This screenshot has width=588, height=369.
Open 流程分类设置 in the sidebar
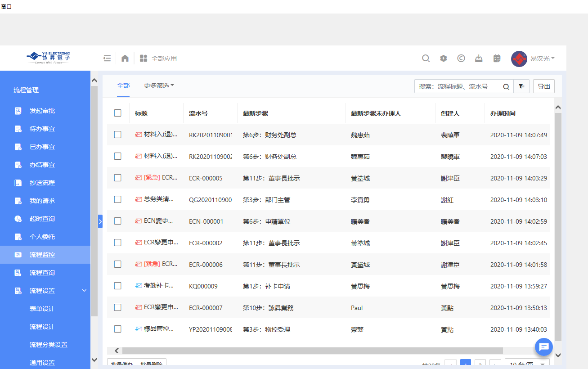49,345
